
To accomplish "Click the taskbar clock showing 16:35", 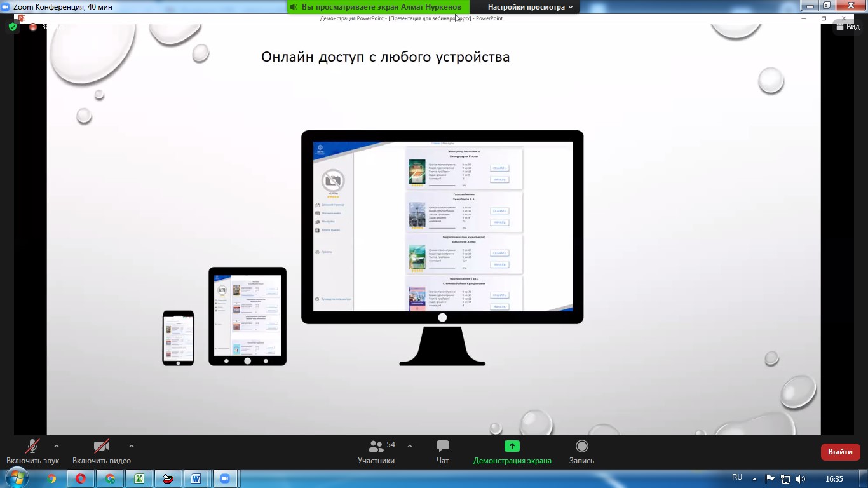I will [834, 478].
